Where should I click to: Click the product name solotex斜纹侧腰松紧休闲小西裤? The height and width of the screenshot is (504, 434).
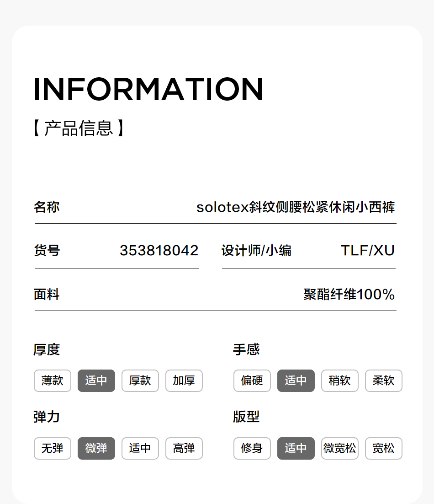pos(296,207)
